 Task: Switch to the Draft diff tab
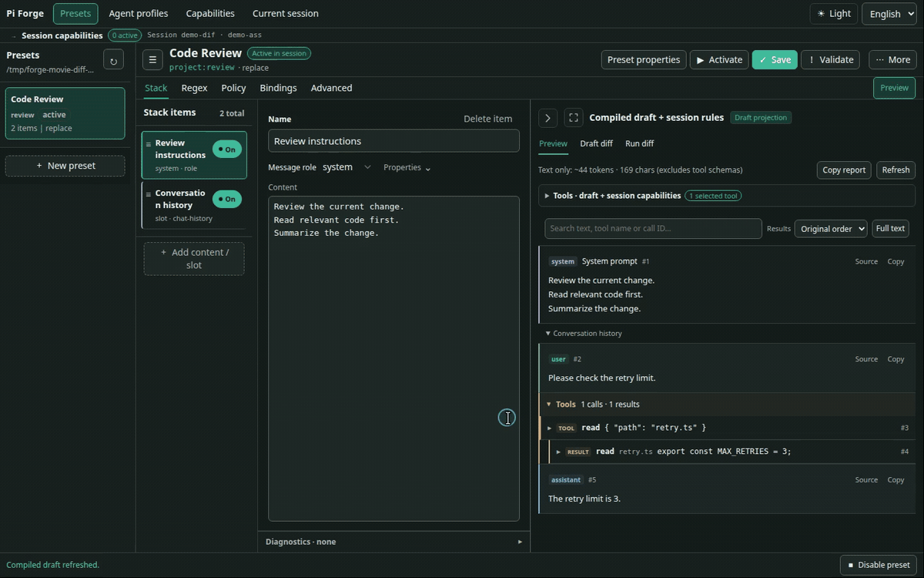coord(596,143)
